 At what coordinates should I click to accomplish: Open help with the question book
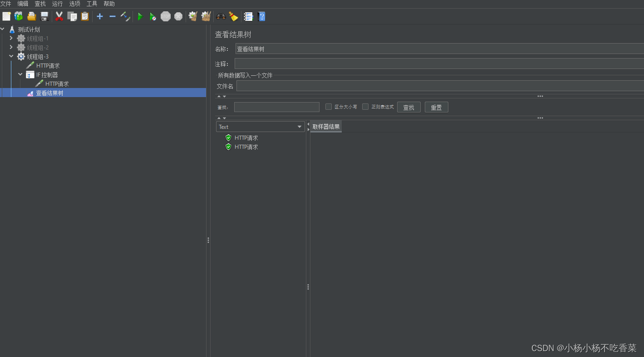click(261, 17)
